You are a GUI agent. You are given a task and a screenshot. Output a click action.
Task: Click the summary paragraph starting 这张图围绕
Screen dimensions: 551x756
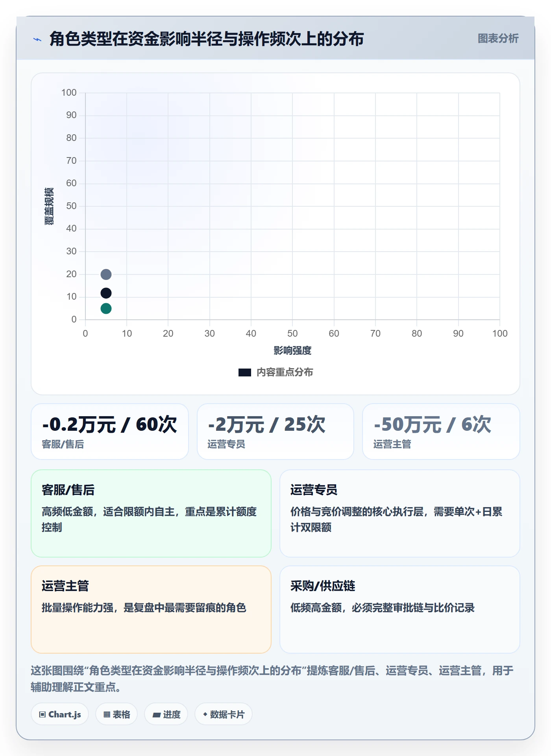(272, 678)
